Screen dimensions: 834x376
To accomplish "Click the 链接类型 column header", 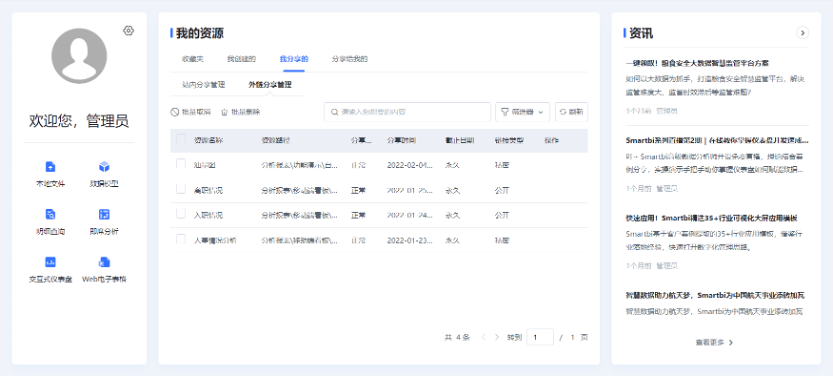I will [x=509, y=140].
